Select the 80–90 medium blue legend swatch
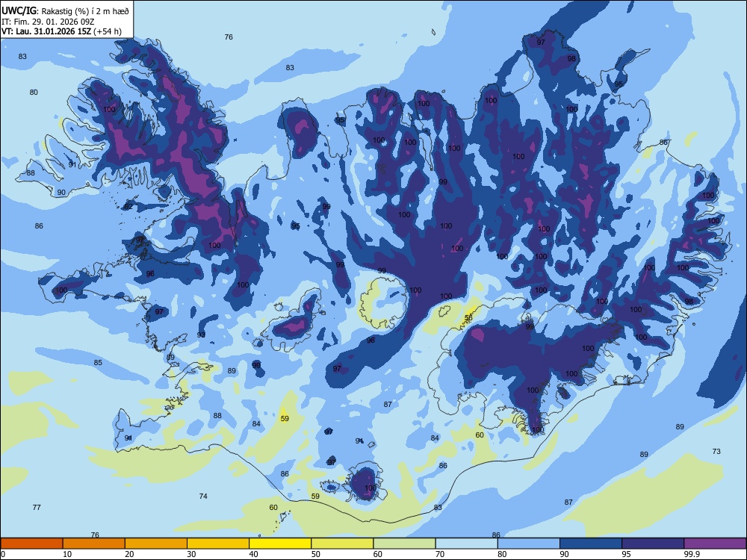The width and height of the screenshot is (747, 560). tap(529, 544)
